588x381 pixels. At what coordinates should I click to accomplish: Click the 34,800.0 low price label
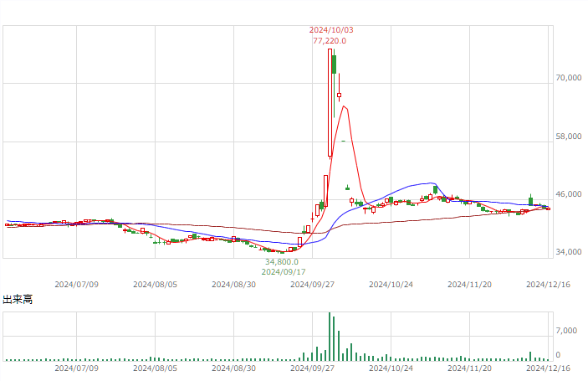tap(282, 261)
